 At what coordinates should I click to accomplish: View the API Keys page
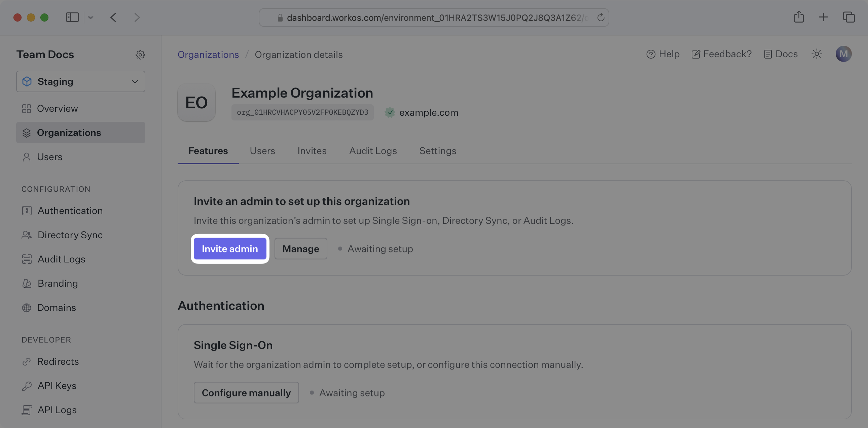point(57,385)
